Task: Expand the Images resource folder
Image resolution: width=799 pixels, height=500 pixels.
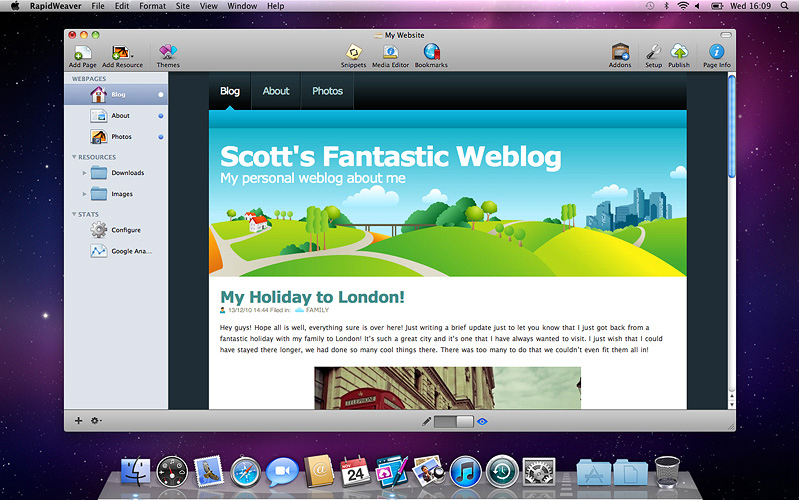Action: tap(85, 194)
